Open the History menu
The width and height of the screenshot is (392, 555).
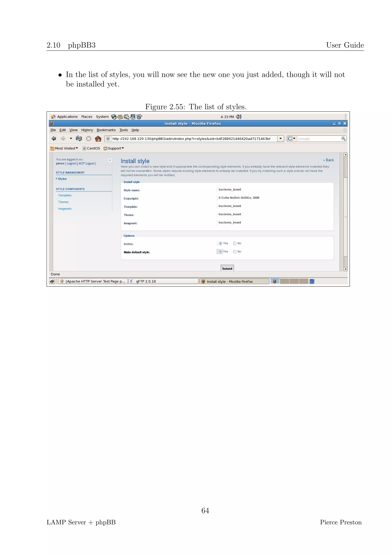click(x=87, y=130)
